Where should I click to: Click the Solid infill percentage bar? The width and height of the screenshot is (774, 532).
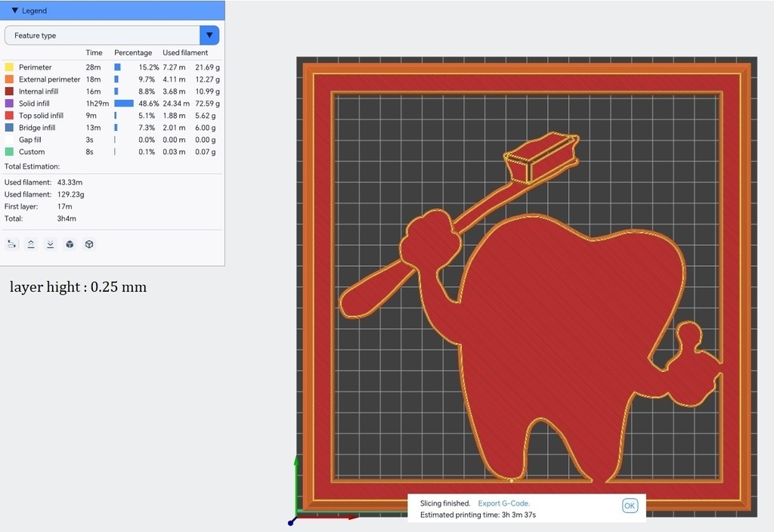click(124, 103)
